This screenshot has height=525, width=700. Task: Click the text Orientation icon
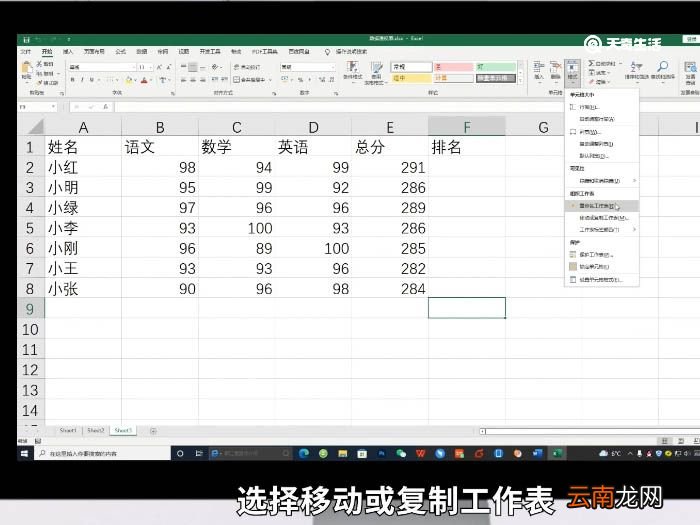coord(216,67)
